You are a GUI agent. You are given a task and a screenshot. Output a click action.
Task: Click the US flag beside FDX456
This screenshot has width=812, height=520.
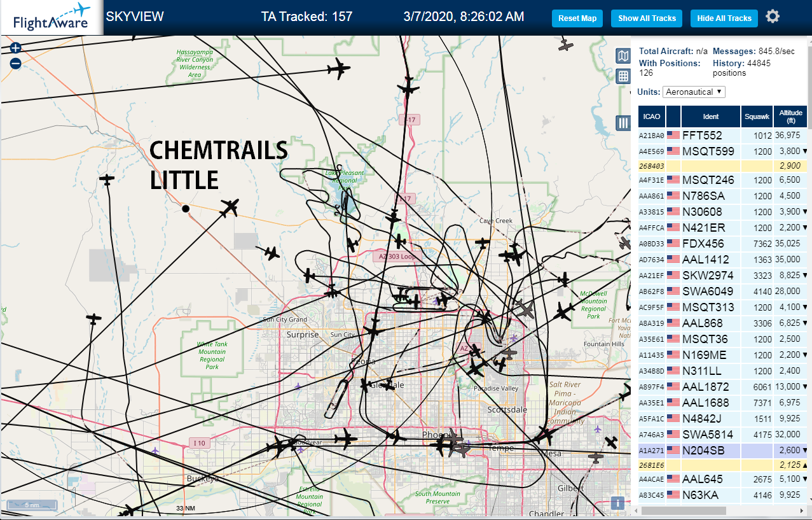673,243
